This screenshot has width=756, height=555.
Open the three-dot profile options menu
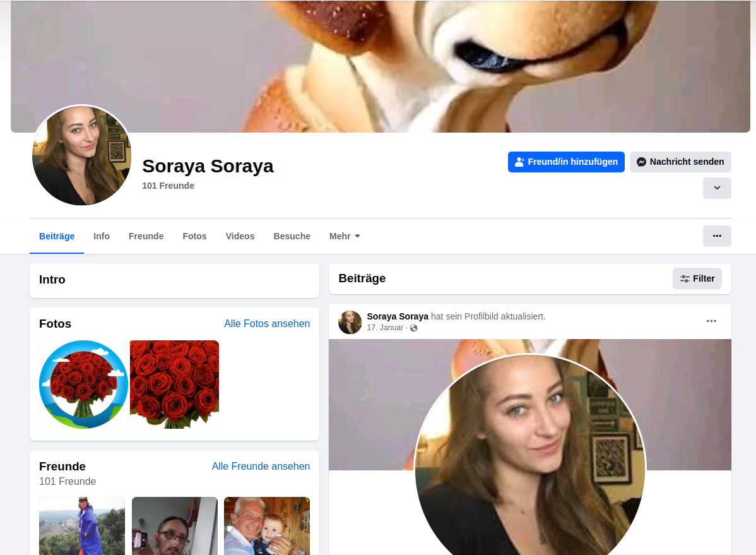point(717,236)
